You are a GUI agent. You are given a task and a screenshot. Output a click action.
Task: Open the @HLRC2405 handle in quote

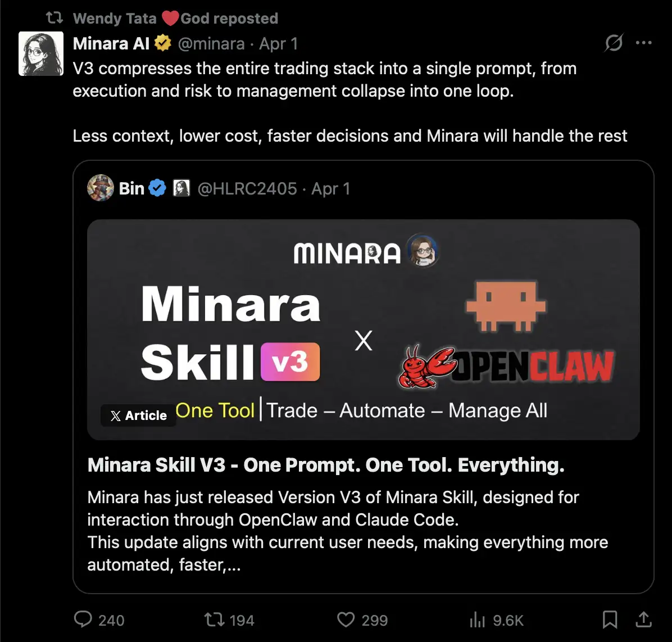point(247,188)
